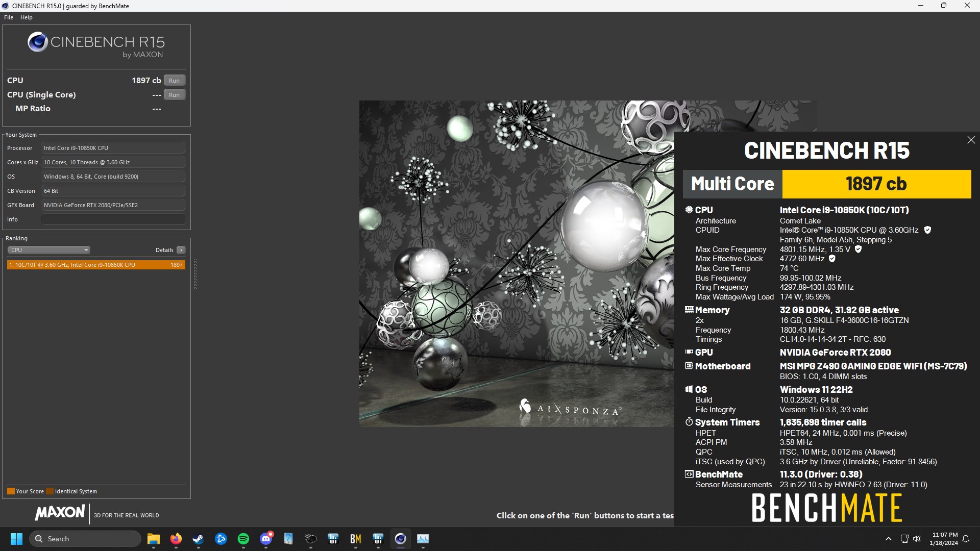Viewport: 980px width, 551px height.
Task: Click the Memory module icon in BenchMate panel
Action: click(x=689, y=309)
